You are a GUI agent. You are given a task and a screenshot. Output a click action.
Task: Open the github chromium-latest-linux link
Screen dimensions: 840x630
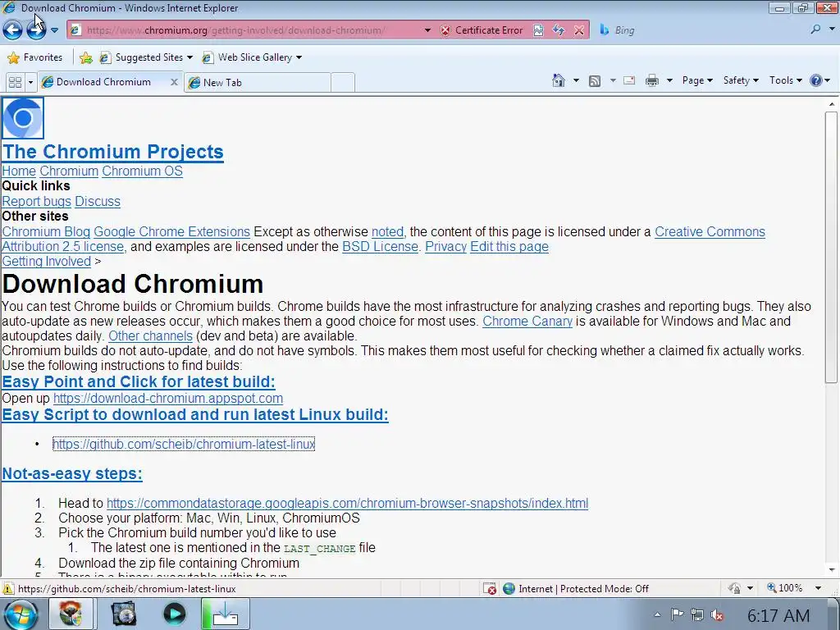coord(184,444)
